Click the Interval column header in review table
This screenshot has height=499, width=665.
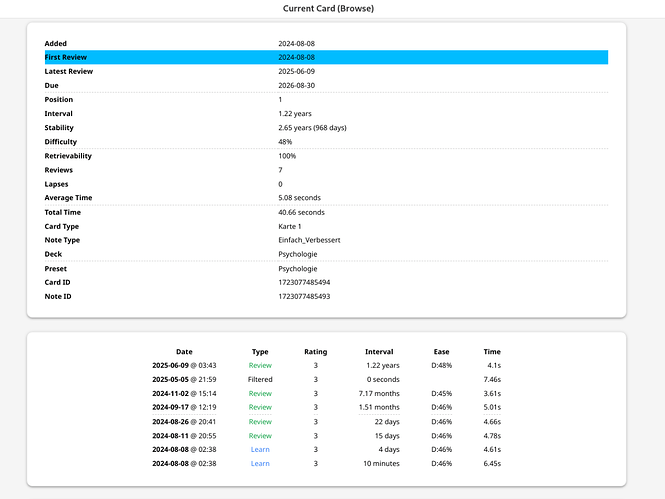(x=379, y=352)
